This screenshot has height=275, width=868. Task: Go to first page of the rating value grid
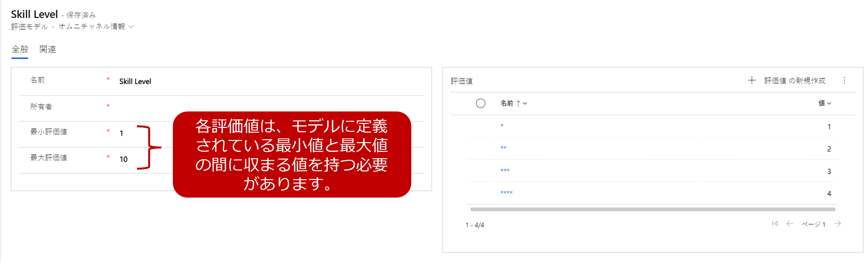pos(775,224)
